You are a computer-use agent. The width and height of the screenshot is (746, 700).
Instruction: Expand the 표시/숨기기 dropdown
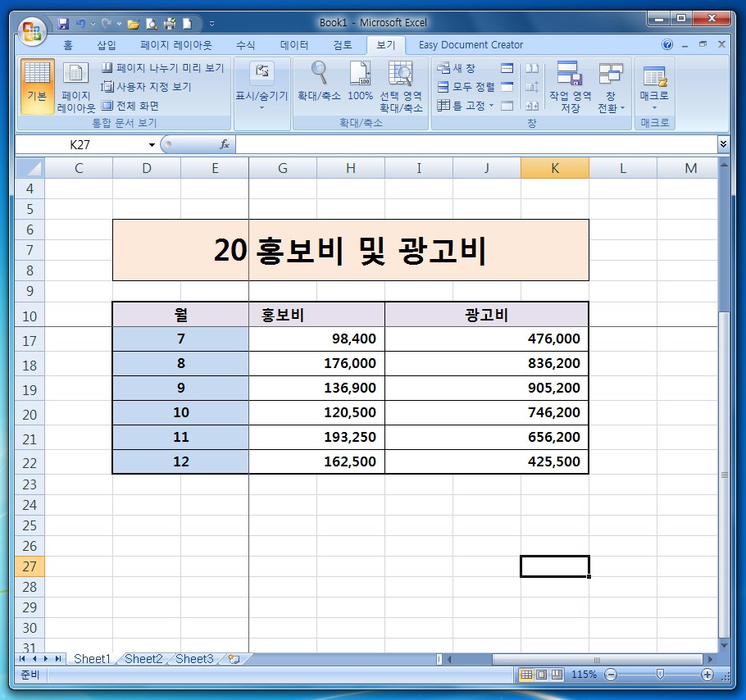pyautogui.click(x=262, y=87)
